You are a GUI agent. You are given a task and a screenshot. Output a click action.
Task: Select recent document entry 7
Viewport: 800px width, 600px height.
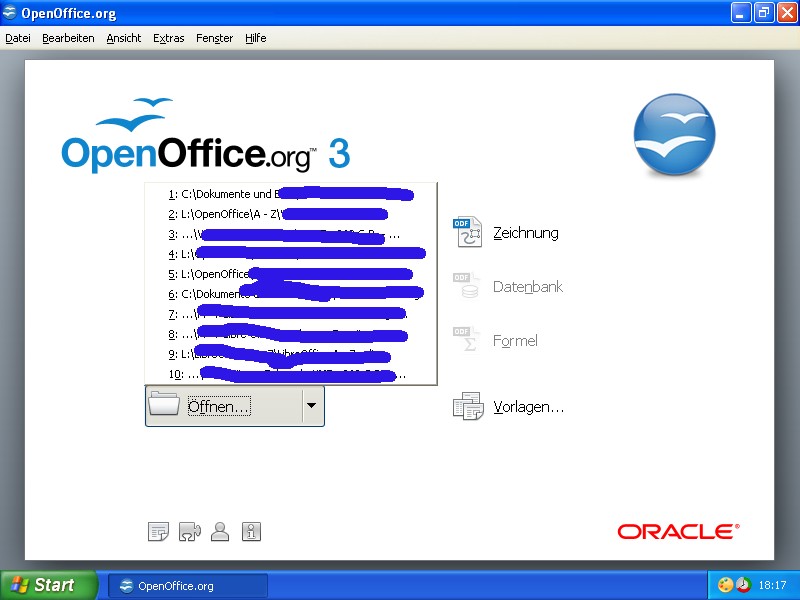291,314
